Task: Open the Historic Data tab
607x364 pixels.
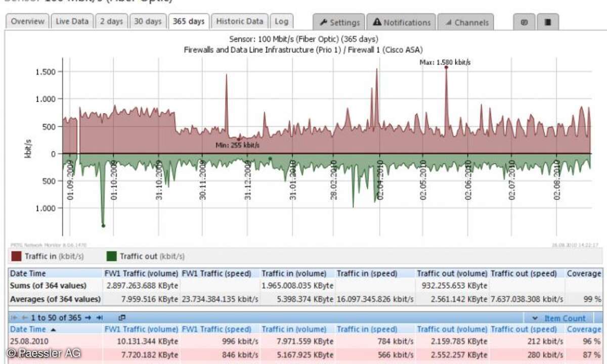Action: tap(240, 22)
